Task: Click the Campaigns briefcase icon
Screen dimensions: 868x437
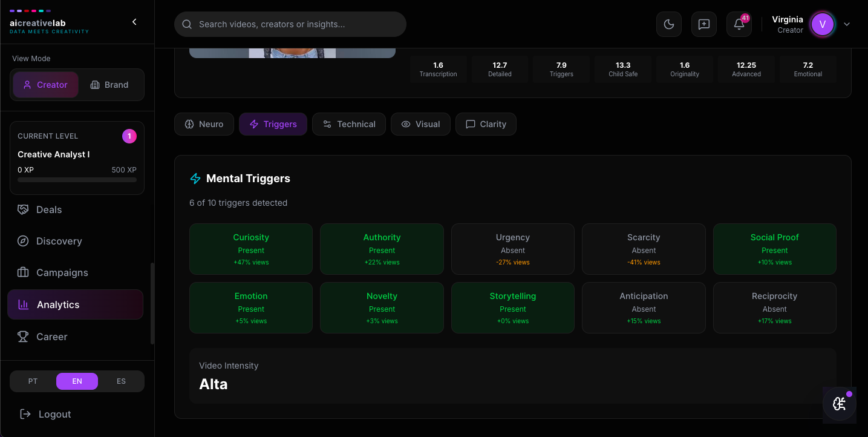Action: pos(23,272)
